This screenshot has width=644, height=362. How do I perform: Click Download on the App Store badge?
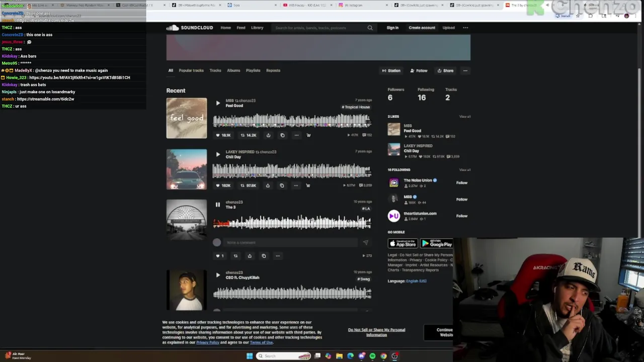click(x=403, y=244)
